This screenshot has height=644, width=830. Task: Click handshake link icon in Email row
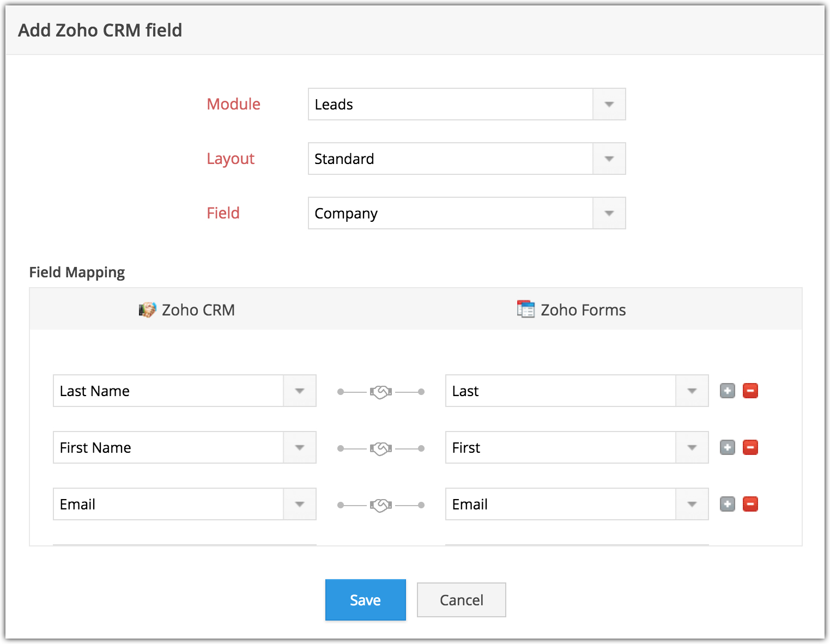pos(381,505)
